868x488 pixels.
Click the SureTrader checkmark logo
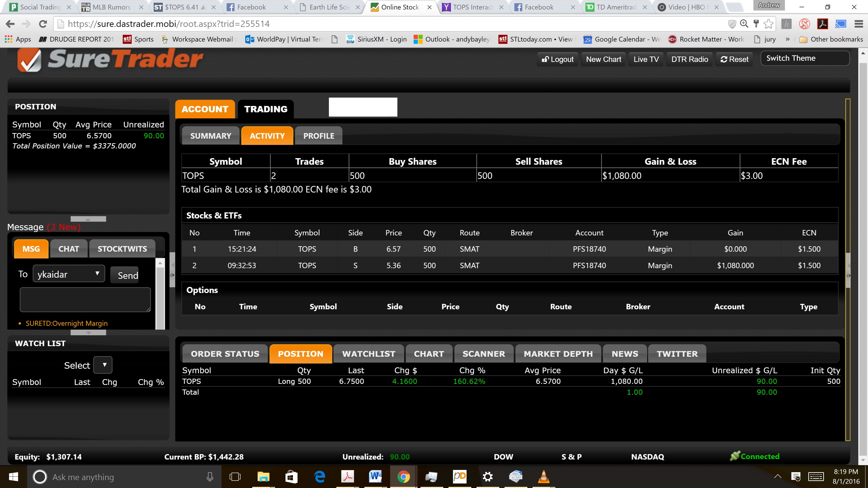30,60
